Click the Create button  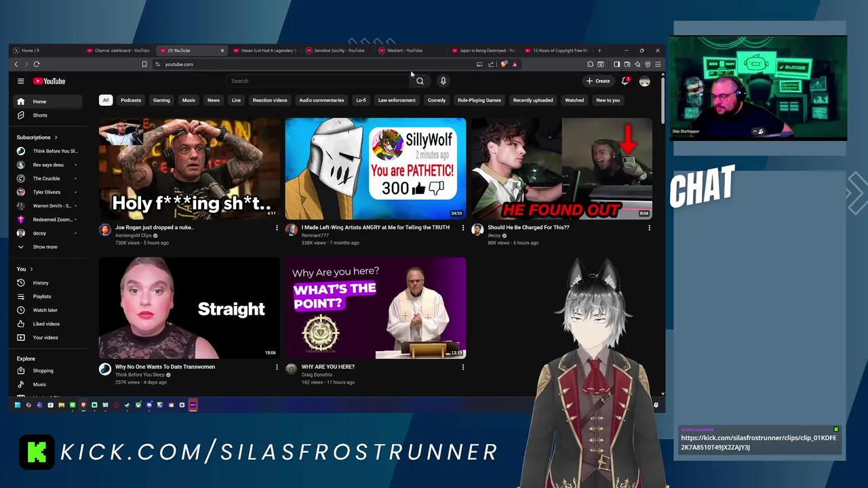tap(598, 81)
